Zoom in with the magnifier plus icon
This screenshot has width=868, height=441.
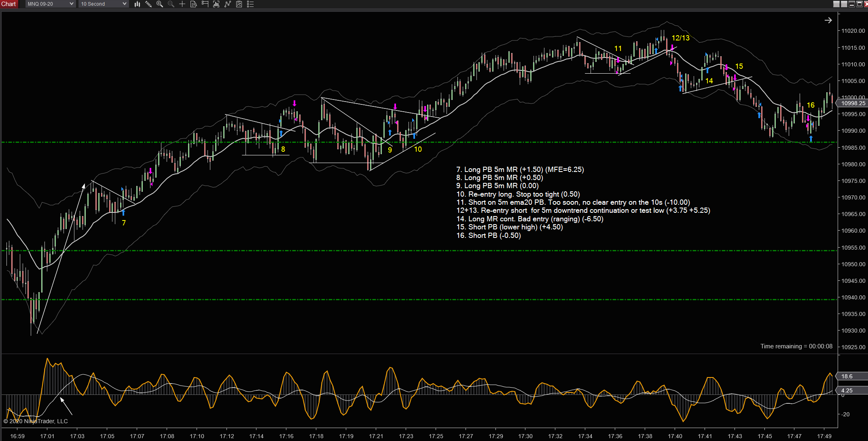click(160, 4)
